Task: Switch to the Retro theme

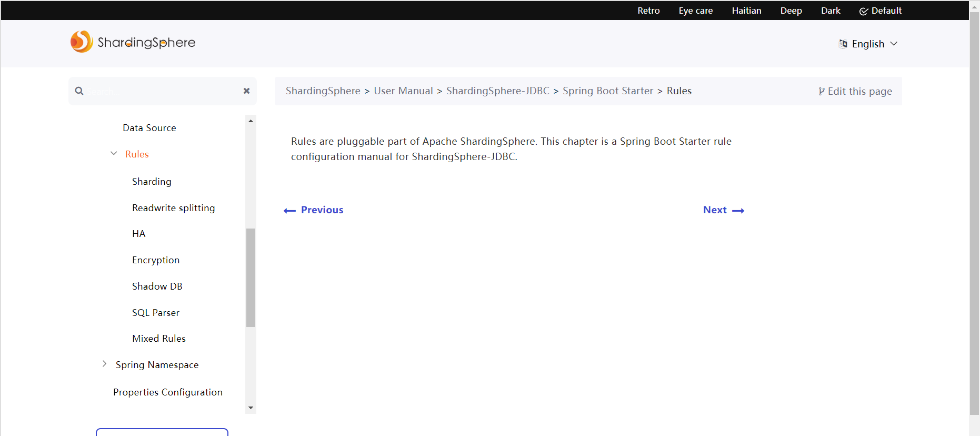Action: click(x=648, y=11)
